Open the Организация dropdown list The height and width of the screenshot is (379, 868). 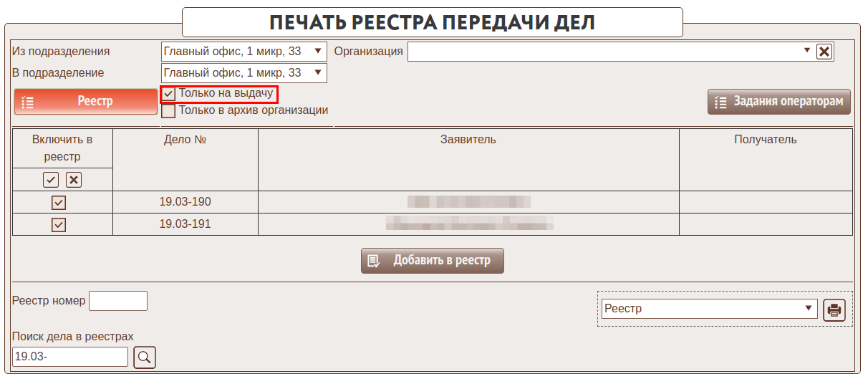[x=611, y=52]
